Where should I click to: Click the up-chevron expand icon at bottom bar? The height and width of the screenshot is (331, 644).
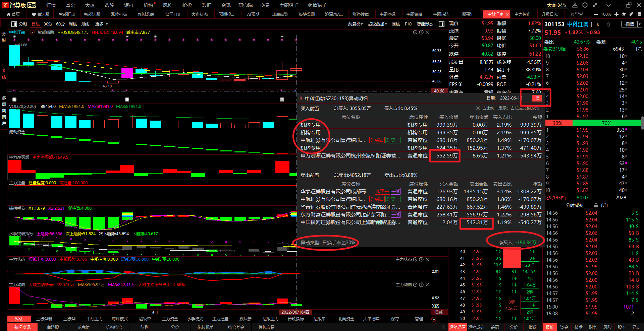click(x=443, y=327)
